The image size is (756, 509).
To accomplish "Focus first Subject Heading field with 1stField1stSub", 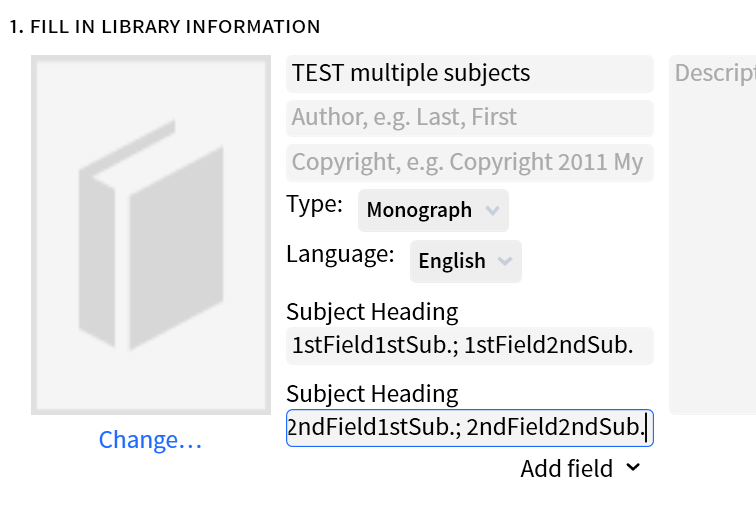I will tap(470, 346).
